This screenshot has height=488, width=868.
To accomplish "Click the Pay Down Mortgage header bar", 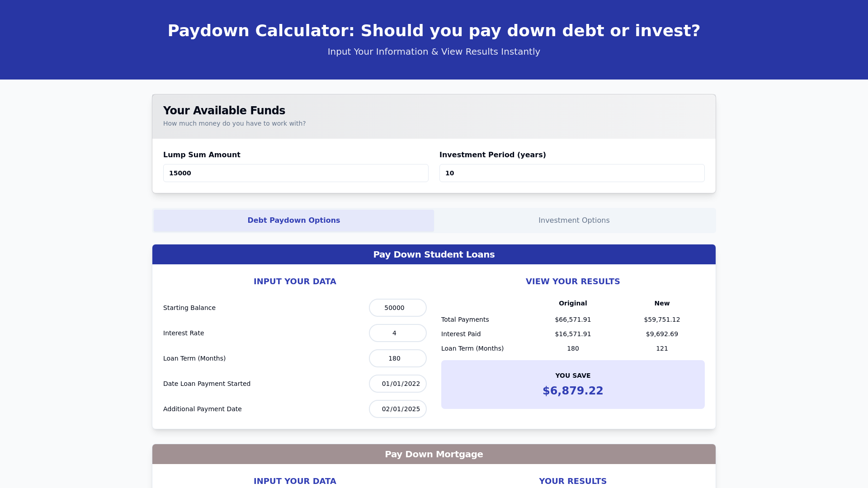I will tap(434, 454).
